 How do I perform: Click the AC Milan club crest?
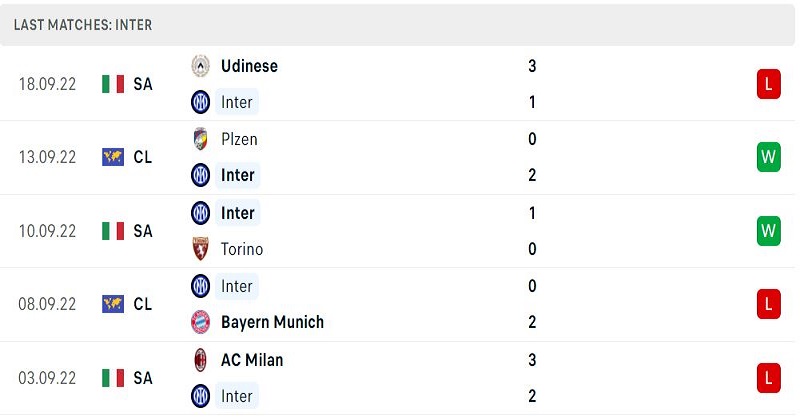(x=201, y=360)
